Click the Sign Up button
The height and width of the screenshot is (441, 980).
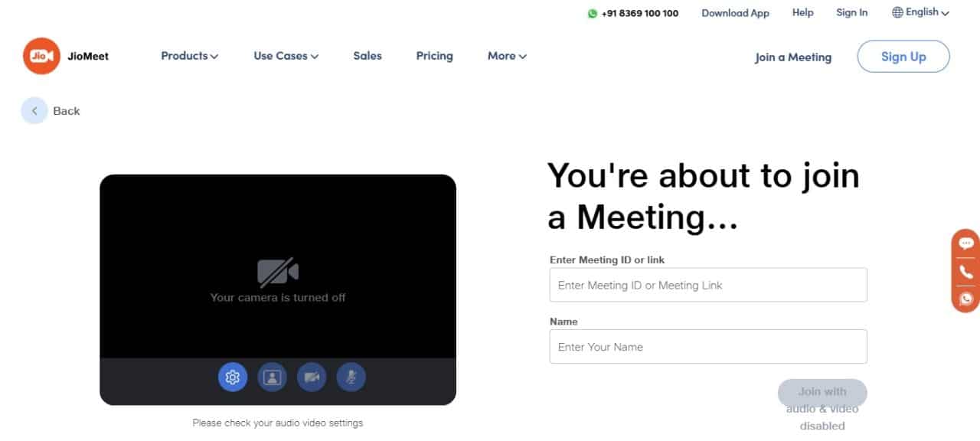pyautogui.click(x=903, y=57)
